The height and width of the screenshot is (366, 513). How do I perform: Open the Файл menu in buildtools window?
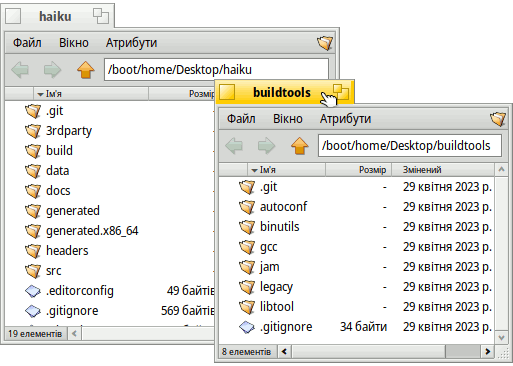pos(241,119)
